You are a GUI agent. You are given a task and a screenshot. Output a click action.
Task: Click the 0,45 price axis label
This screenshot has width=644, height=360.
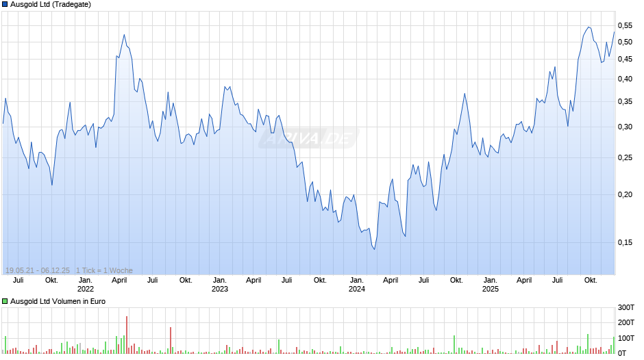pyautogui.click(x=625, y=59)
